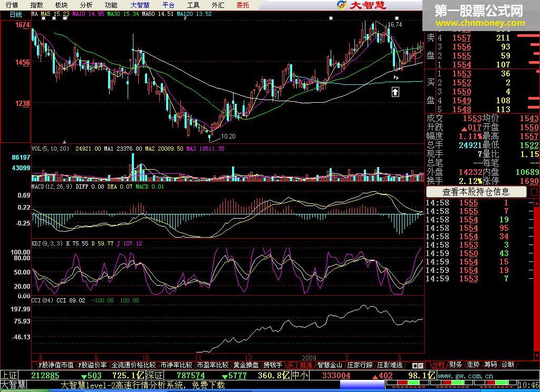This screenshot has width=540, height=392.
Task: Select the 筹码 tab in side panel
Action: tap(490, 365)
